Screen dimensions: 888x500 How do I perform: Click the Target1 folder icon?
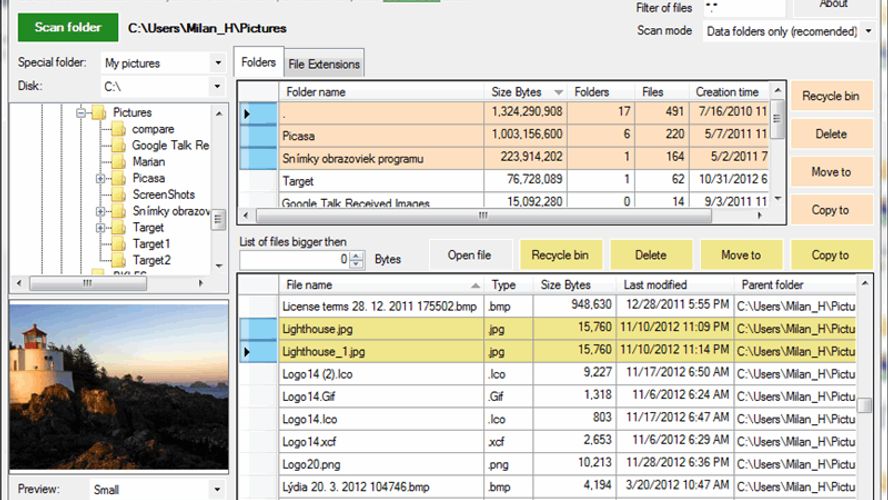[119, 244]
